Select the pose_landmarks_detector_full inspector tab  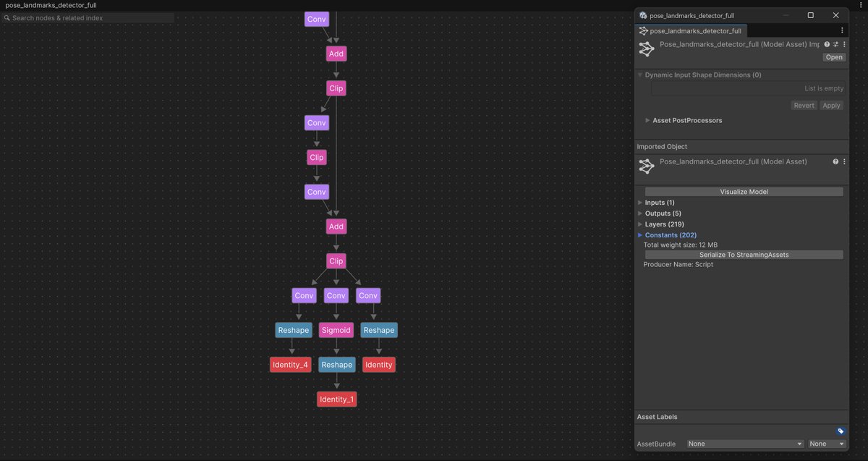tap(691, 31)
